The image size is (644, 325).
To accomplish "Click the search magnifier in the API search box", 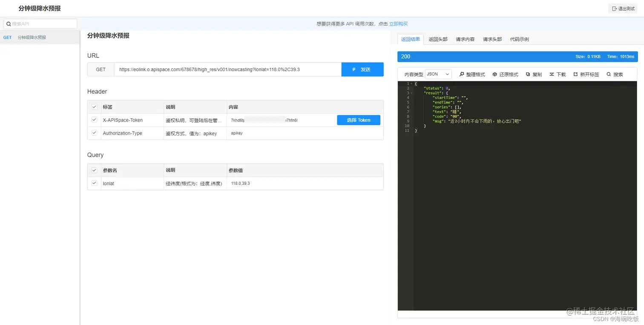I will [8, 23].
